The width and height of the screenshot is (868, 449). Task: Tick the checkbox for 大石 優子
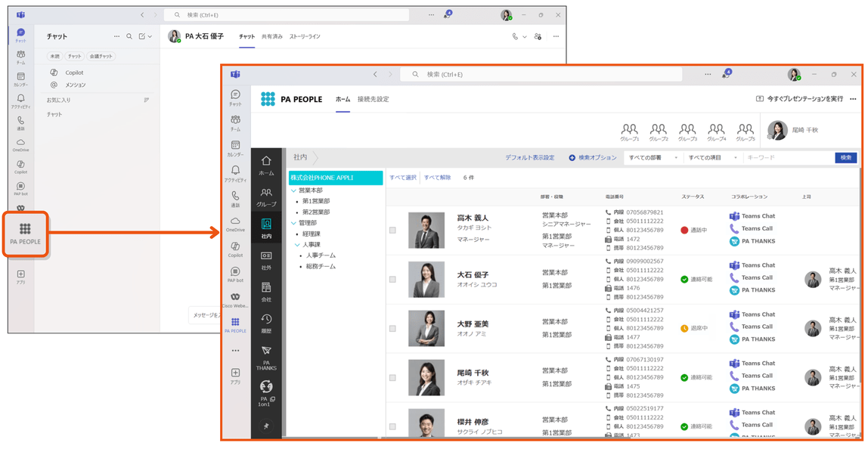(392, 280)
